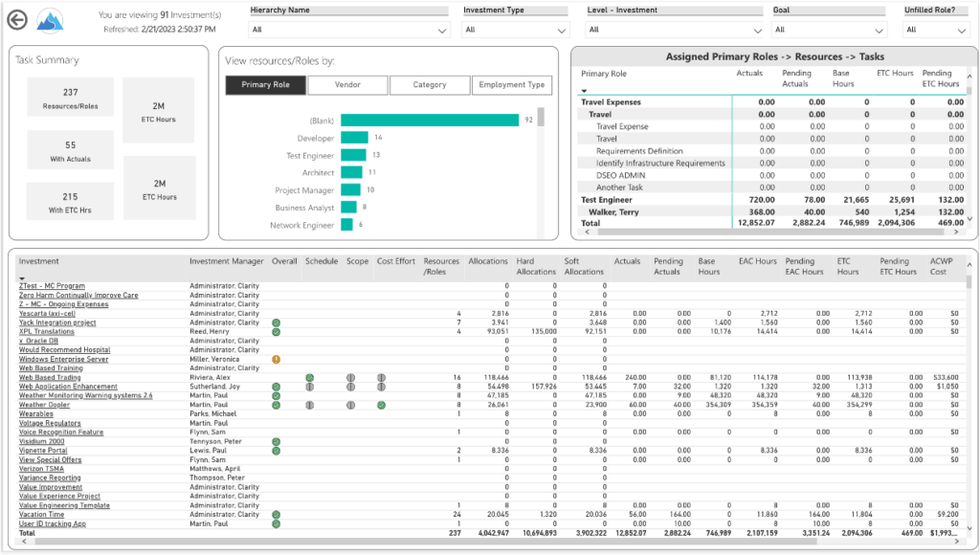Open the Vignette Portal investment link
This screenshot has width=980, height=555.
point(43,451)
